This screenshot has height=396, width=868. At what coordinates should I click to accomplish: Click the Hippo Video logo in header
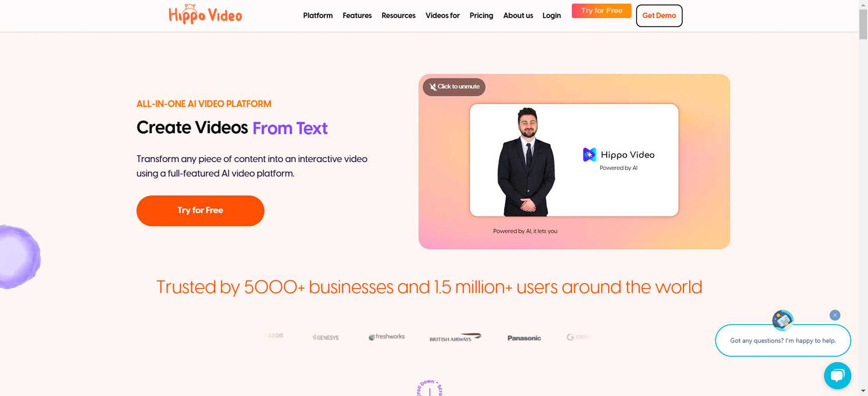205,14
